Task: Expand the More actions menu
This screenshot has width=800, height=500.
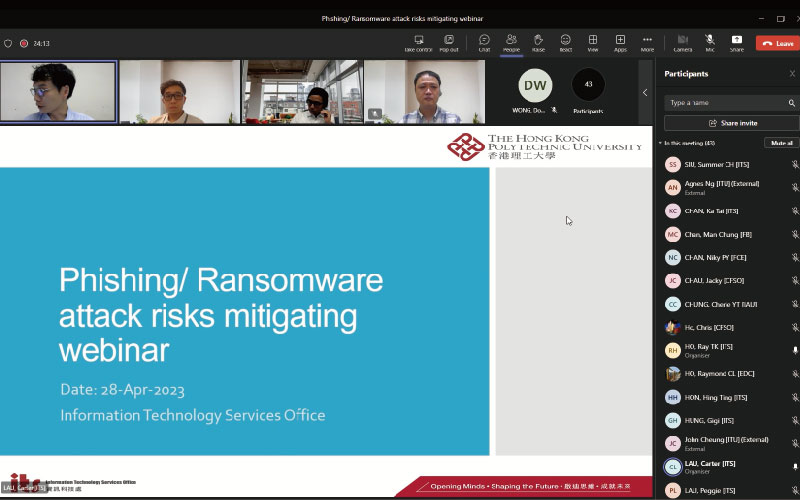Action: coord(647,42)
